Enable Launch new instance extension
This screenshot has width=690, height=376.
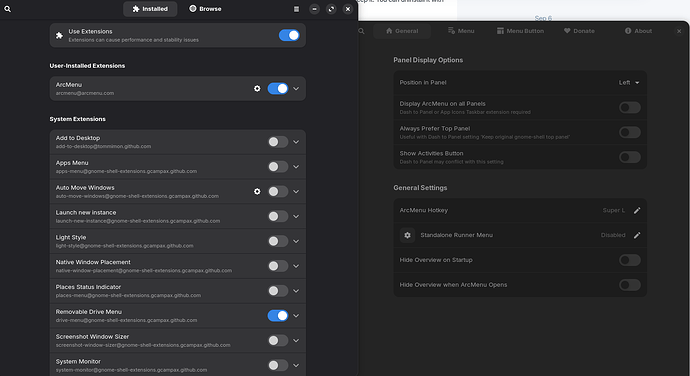pyautogui.click(x=278, y=216)
